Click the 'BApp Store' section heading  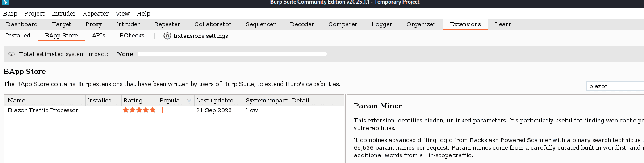click(25, 71)
